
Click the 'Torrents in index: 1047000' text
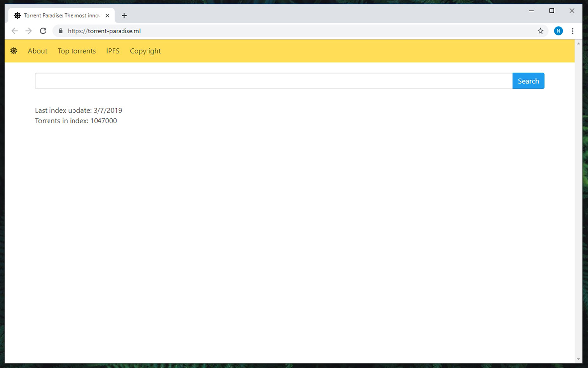[x=76, y=121]
